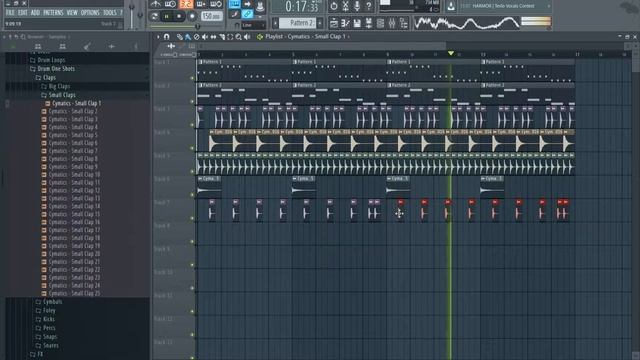The height and width of the screenshot is (360, 640).
Task: Select the playlist draw pencil tool
Action: coord(179,37)
